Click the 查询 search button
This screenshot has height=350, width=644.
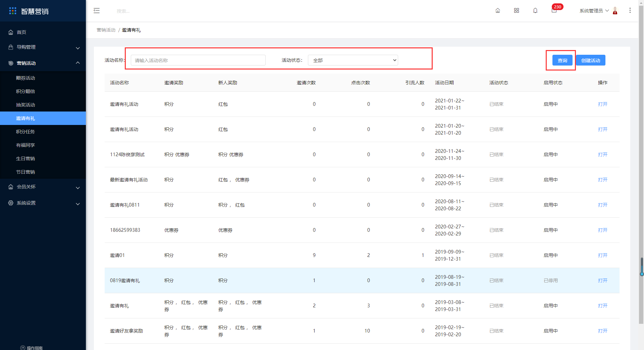coord(562,60)
